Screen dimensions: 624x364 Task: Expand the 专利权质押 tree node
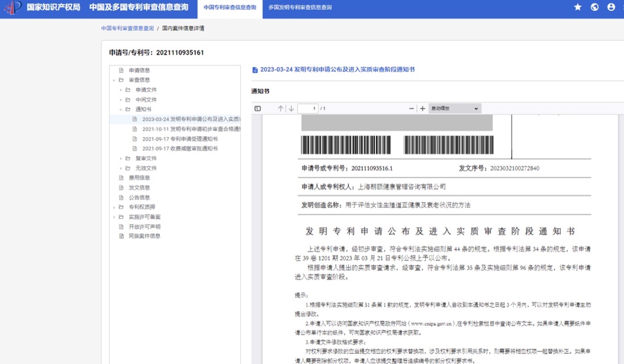[114, 207]
